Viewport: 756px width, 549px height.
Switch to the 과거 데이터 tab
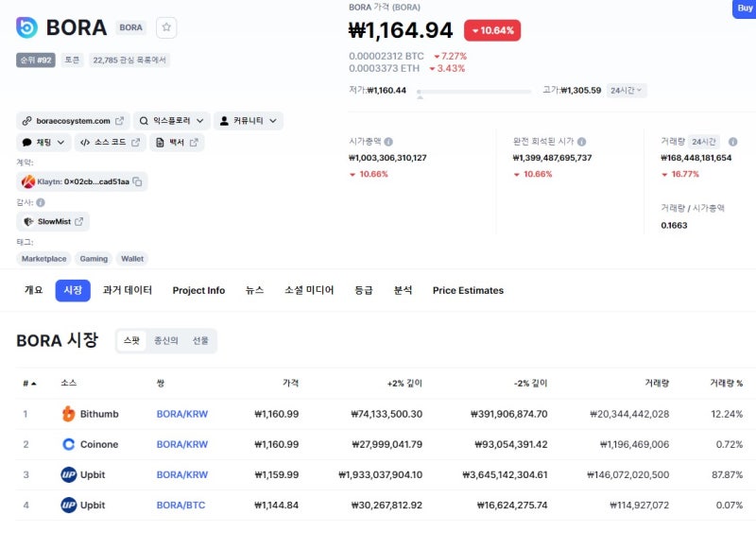tap(128, 290)
